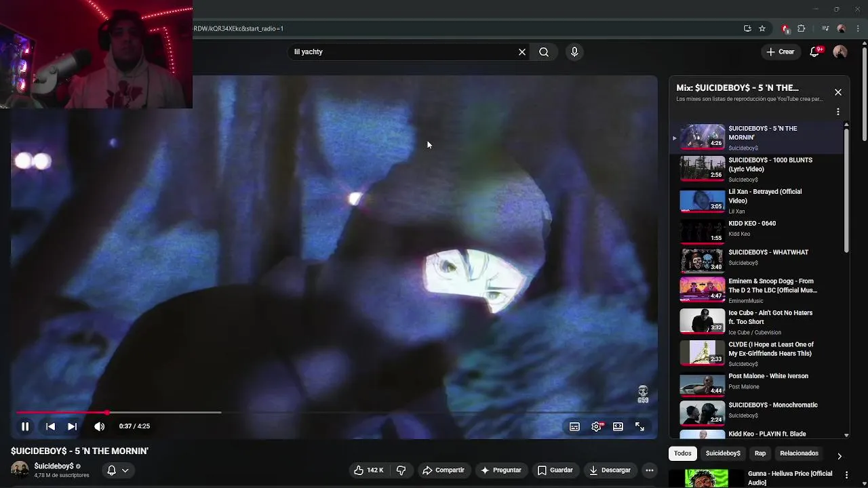
Task: Bookmark this page with the star
Action: point(762,28)
